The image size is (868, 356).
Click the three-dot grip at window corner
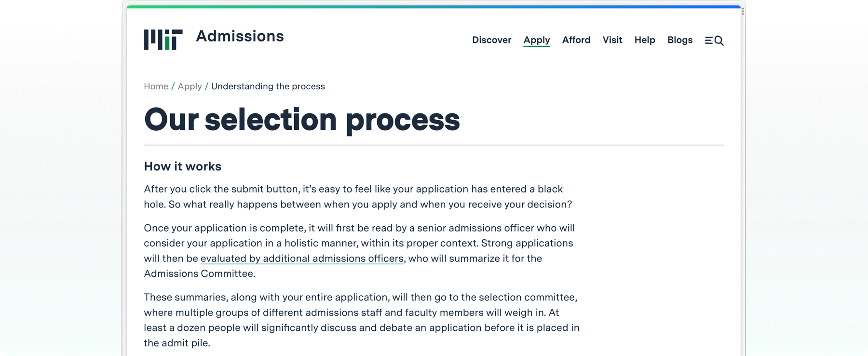[743, 11]
